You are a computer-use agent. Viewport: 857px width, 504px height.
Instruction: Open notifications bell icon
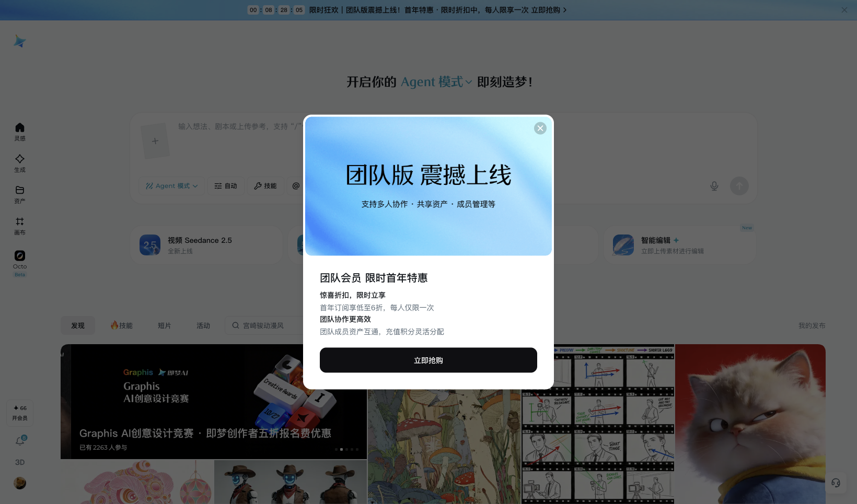(x=20, y=441)
